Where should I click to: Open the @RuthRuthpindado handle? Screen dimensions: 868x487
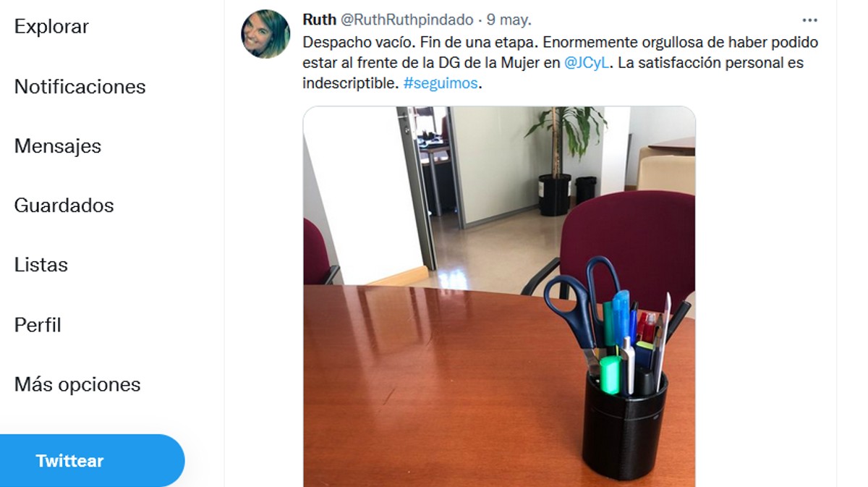pyautogui.click(x=407, y=20)
